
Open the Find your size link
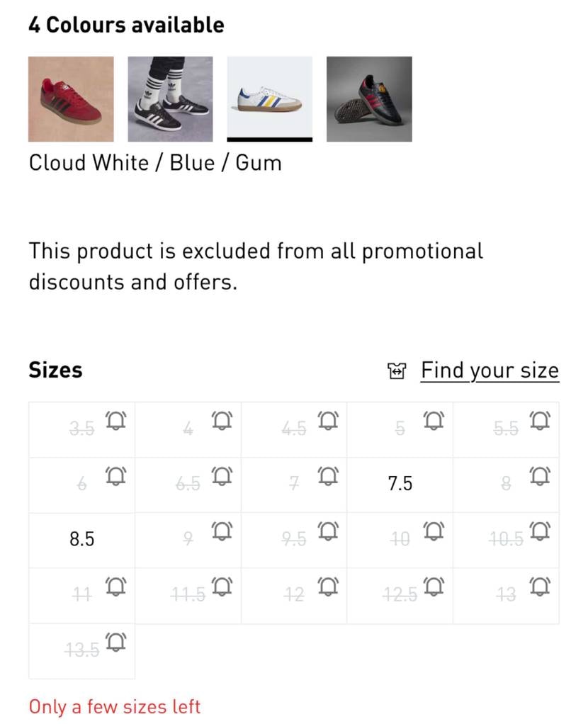pos(490,371)
